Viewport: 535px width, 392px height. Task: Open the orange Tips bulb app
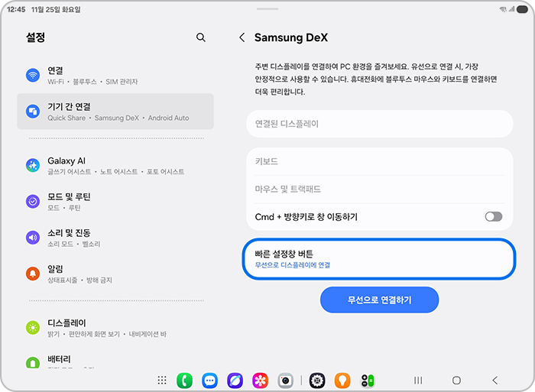tap(342, 381)
